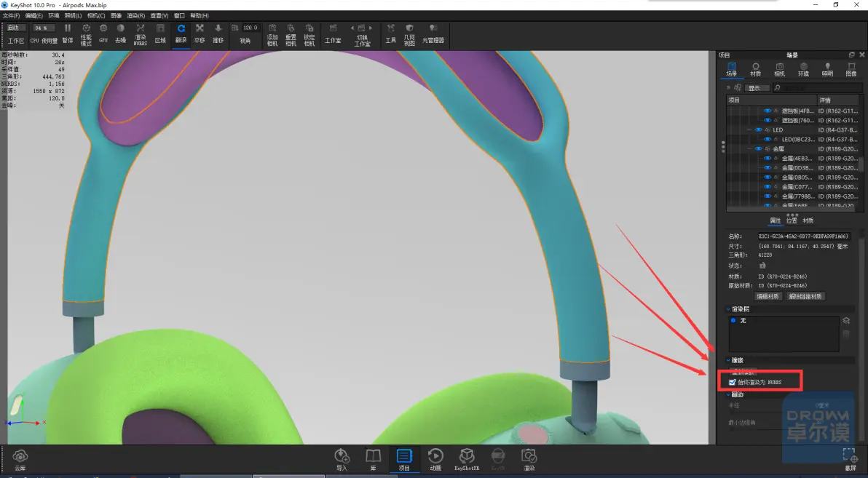The height and width of the screenshot is (478, 868).
Task: Switch to previous studio arrow
Action: 352,28
